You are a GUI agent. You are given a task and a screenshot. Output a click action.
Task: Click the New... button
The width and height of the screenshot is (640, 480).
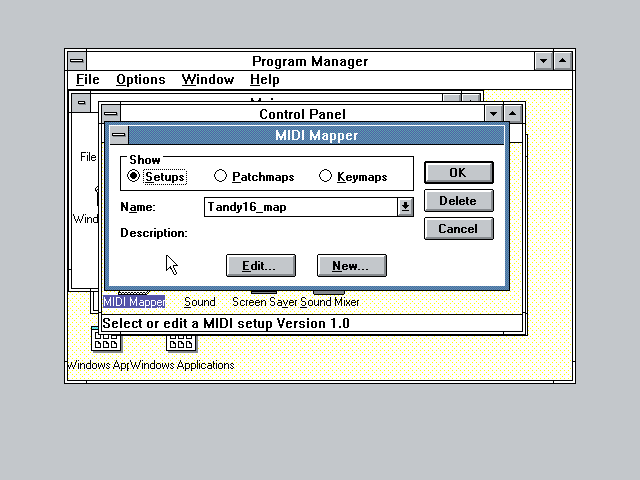(x=352, y=266)
